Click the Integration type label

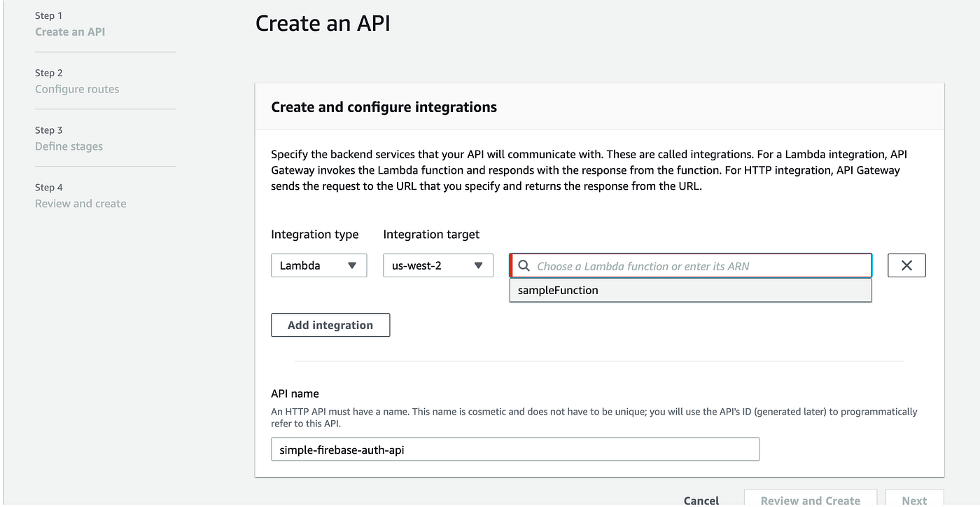[x=314, y=235]
